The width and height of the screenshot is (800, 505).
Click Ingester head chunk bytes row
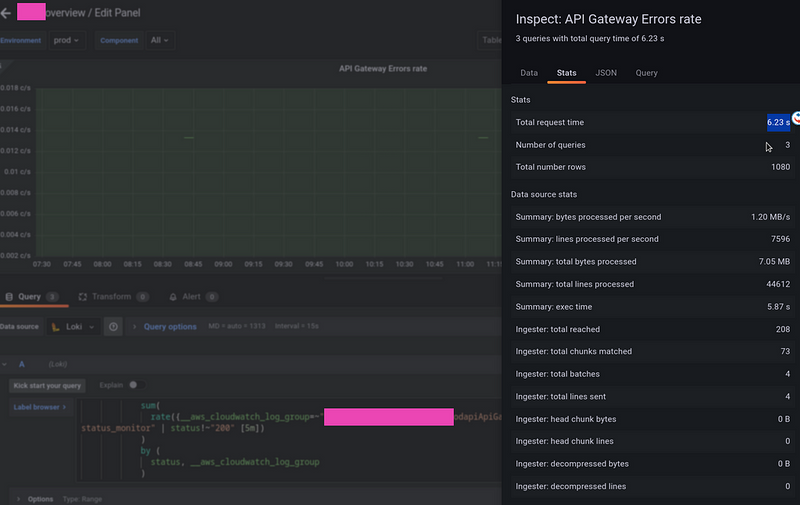(653, 419)
